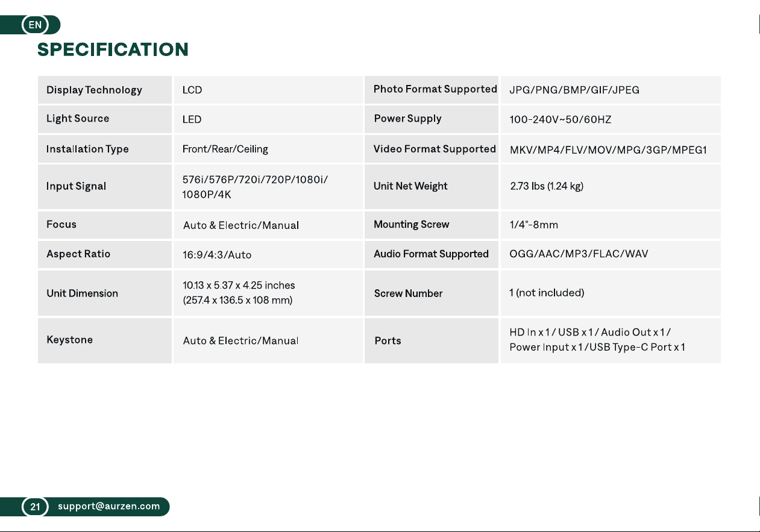Select the Unit Dimension label cell
The height and width of the screenshot is (532, 760).
(105, 293)
